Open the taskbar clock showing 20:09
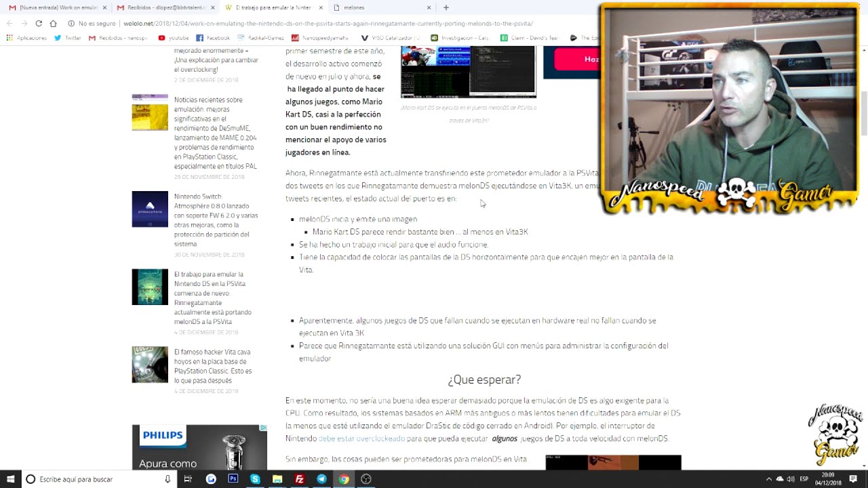The image size is (868, 488). [x=828, y=479]
